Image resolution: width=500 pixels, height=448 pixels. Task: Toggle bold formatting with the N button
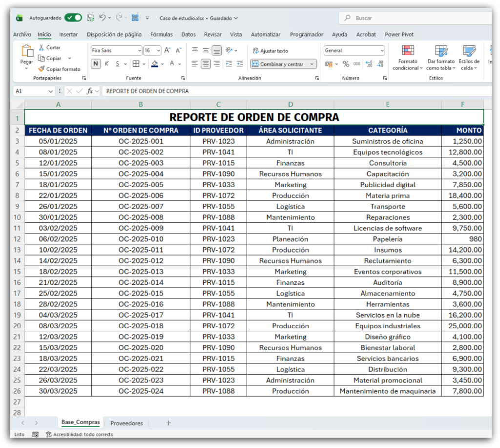[96, 64]
